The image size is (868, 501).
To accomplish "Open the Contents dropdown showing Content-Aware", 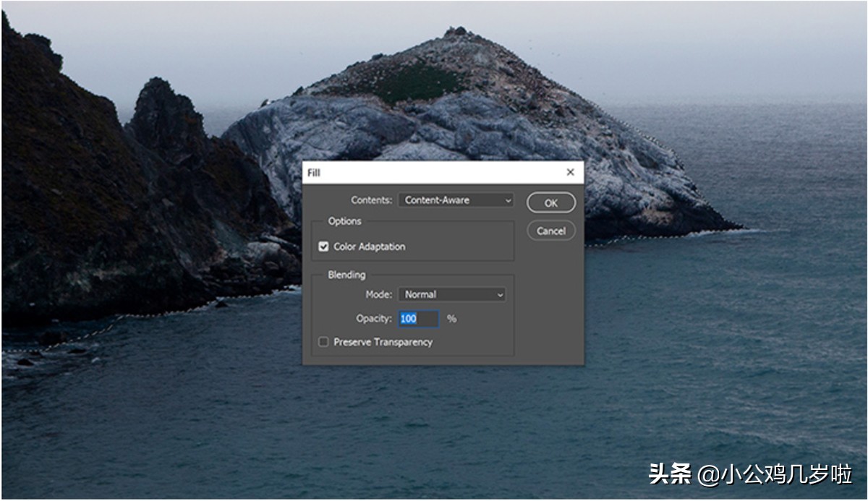I will click(x=456, y=200).
